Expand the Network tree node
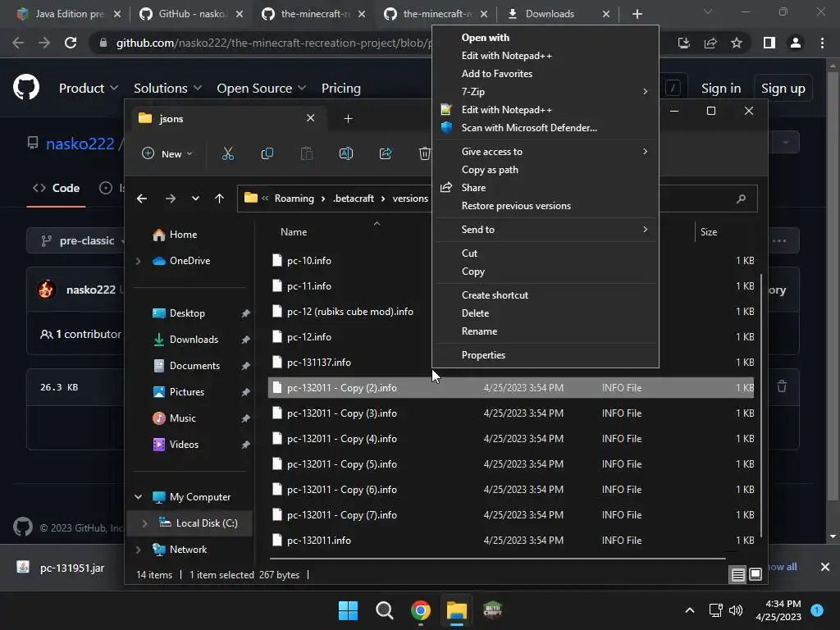Image resolution: width=840 pixels, height=630 pixels. pyautogui.click(x=138, y=550)
